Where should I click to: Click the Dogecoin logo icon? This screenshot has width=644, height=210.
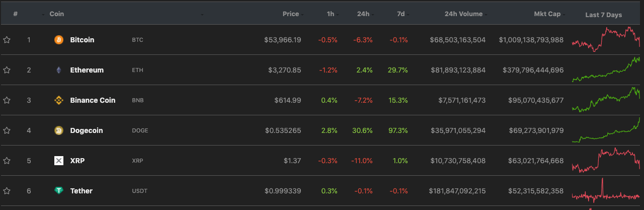click(x=59, y=130)
